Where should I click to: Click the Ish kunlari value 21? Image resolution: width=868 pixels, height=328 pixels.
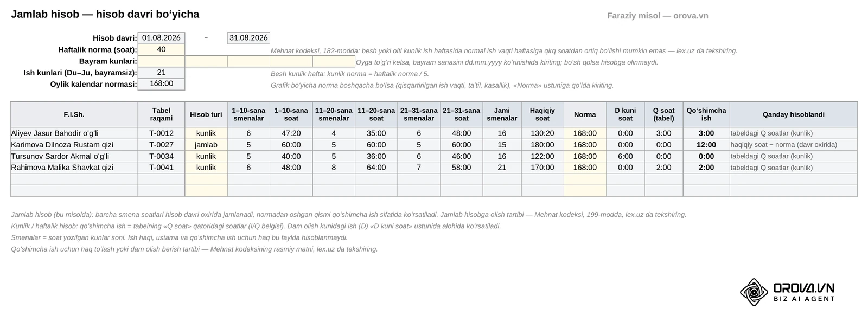161,73
